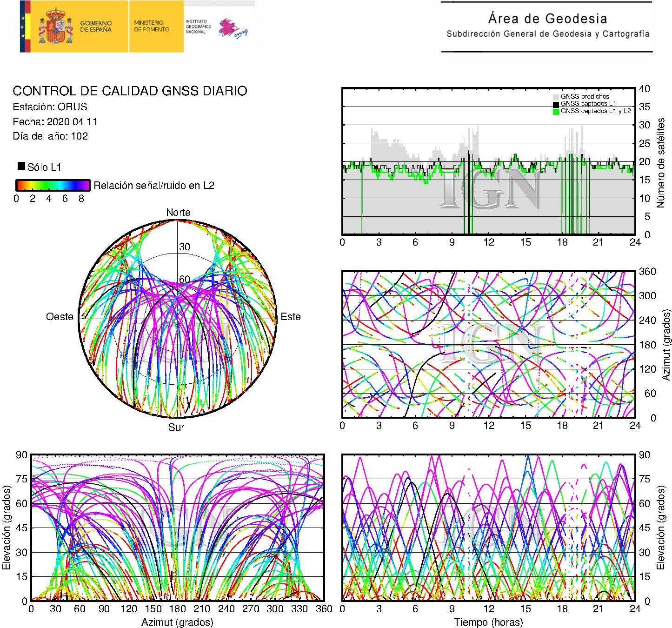
Task: Click the black GNSS captados L1 legend marker
Action: [x=556, y=104]
